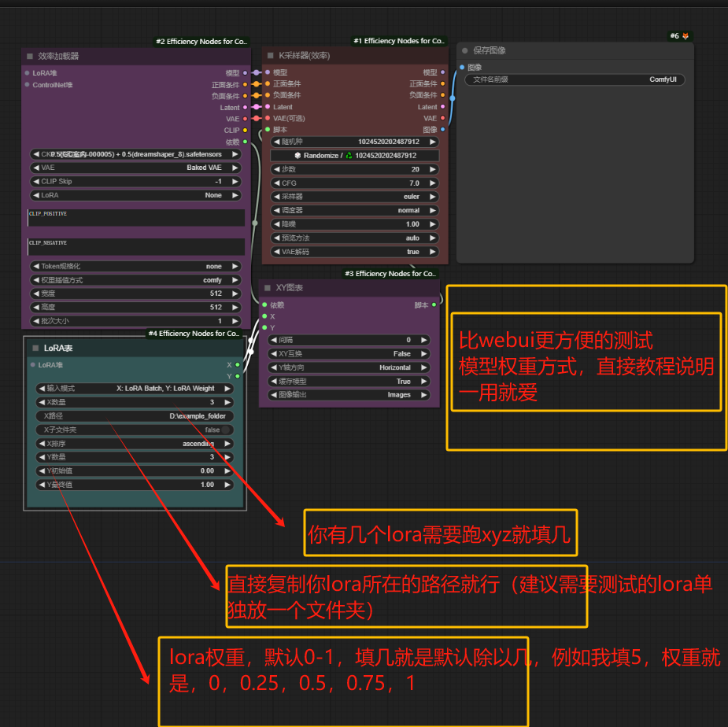The height and width of the screenshot is (727, 728).
Task: Click the X路径 D:\example_folder field
Action: [x=135, y=416]
